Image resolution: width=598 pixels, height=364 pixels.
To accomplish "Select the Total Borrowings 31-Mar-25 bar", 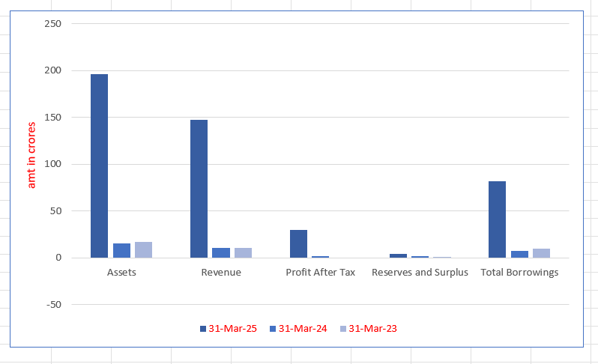I will 497,219.
